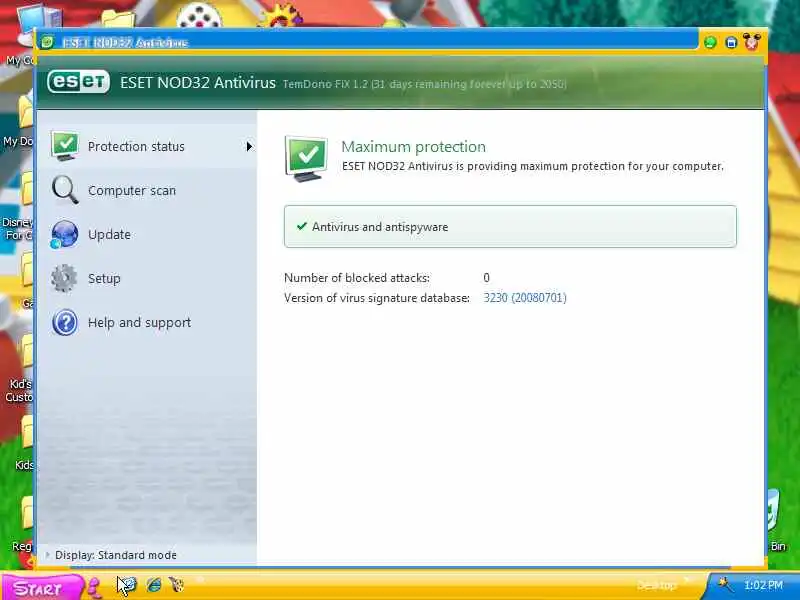800x600 pixels.
Task: Click the ESET NOD32 Antivirus header title
Action: [x=198, y=82]
